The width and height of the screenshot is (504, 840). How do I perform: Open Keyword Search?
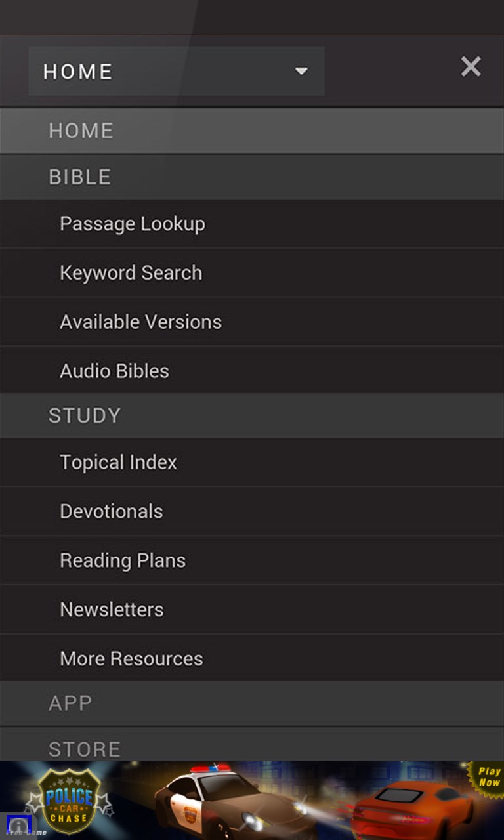(x=131, y=272)
